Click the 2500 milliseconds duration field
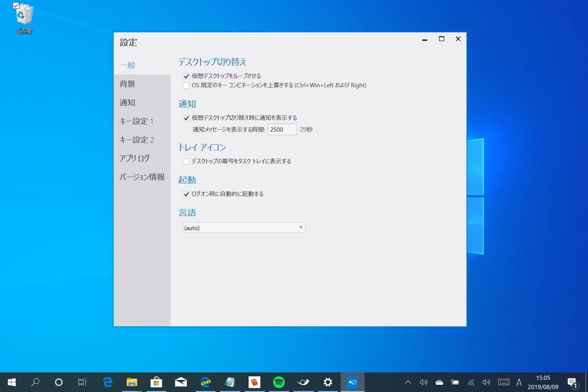 pos(282,129)
